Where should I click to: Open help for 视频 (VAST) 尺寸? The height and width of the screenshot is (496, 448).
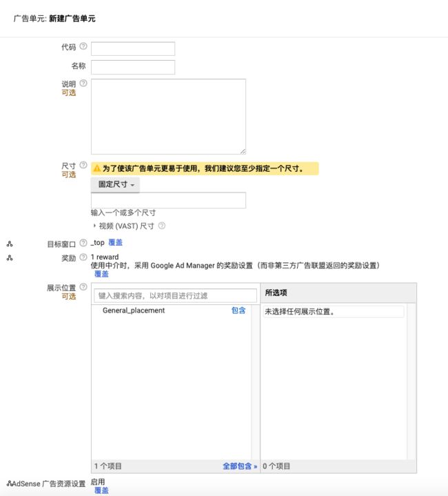162,226
